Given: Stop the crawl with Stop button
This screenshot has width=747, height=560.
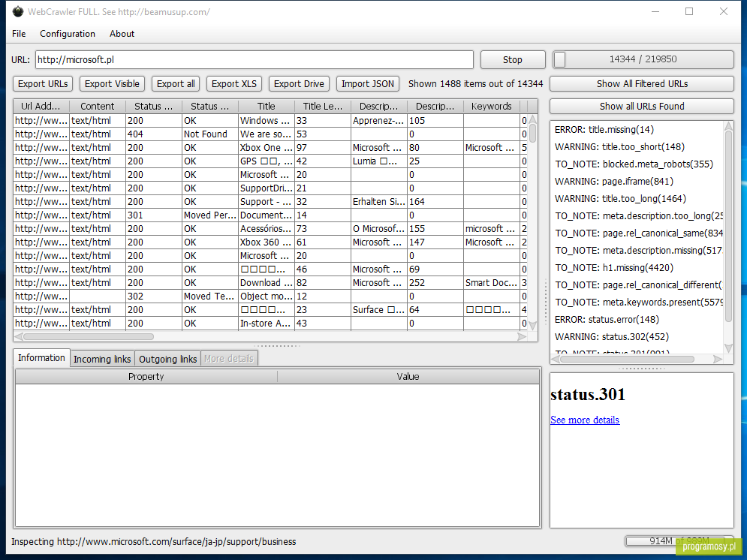Looking at the screenshot, I should [x=513, y=60].
